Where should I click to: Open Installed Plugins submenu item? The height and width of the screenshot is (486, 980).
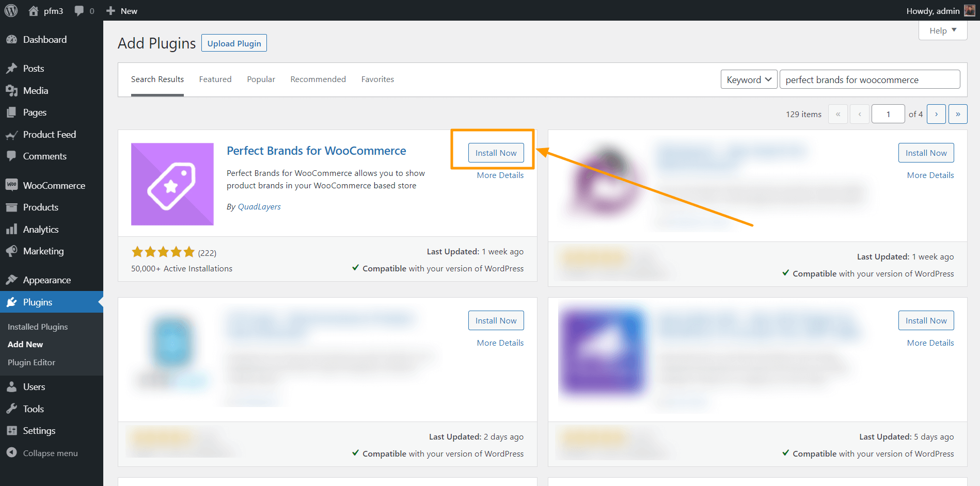[x=38, y=327]
